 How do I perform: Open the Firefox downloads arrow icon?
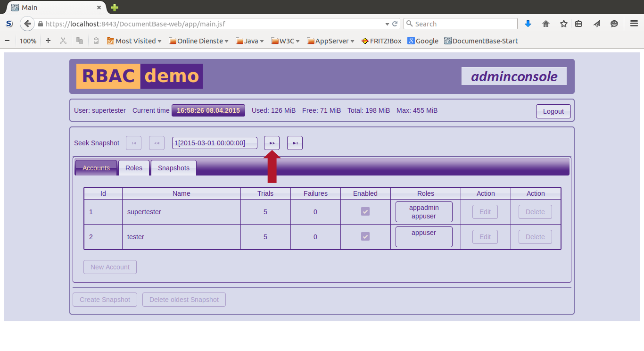pyautogui.click(x=528, y=24)
